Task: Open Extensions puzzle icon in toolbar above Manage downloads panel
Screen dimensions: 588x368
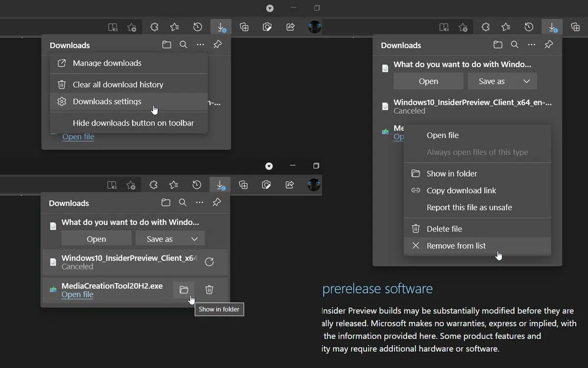Action: (x=154, y=27)
